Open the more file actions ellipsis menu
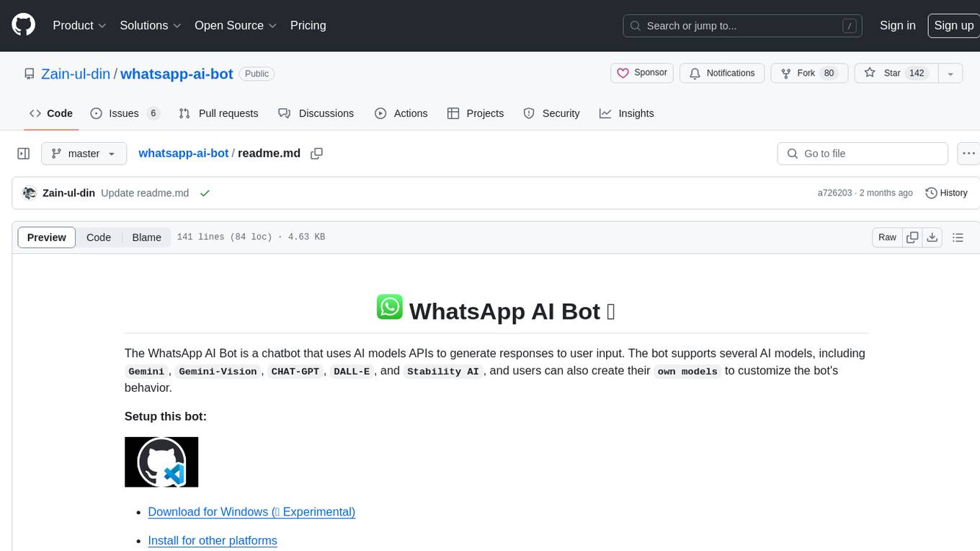The width and height of the screenshot is (980, 551). point(968,154)
